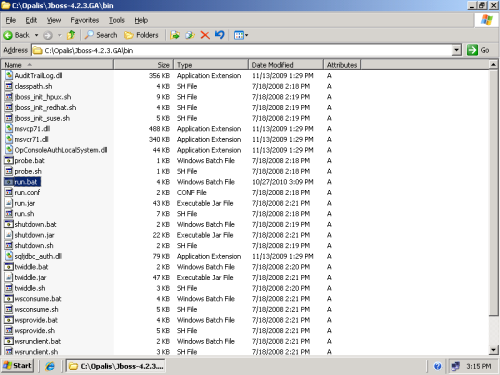Select shutdown.jar file icon

click(9, 235)
